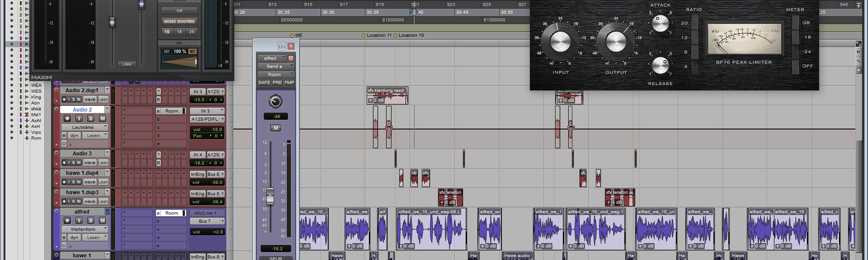Image resolution: width=868 pixels, height=260 pixels.
Task: Solo the Audio 2 track
Action: tap(91, 118)
